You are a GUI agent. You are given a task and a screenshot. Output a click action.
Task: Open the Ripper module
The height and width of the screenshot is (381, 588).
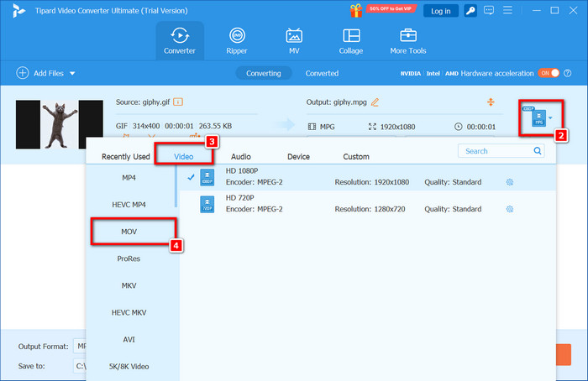[237, 41]
